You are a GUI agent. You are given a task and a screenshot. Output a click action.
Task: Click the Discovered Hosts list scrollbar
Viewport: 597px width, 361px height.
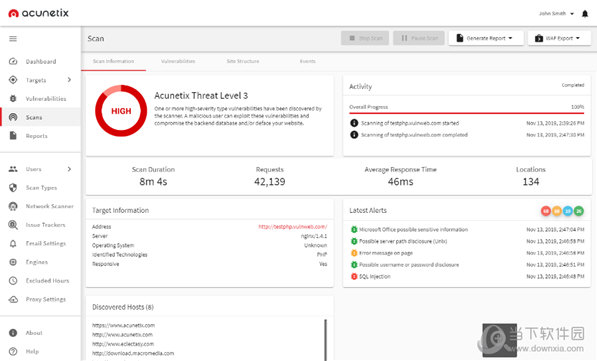(x=325, y=340)
